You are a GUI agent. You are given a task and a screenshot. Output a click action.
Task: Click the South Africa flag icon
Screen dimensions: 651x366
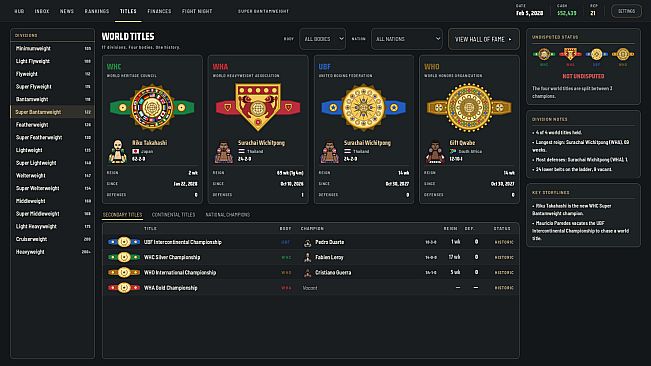click(x=453, y=151)
